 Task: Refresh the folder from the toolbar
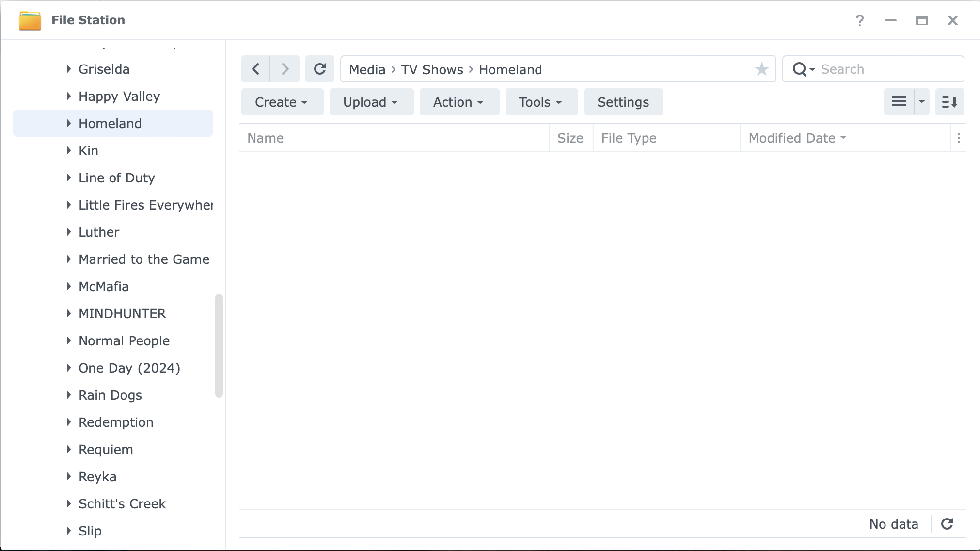point(320,69)
